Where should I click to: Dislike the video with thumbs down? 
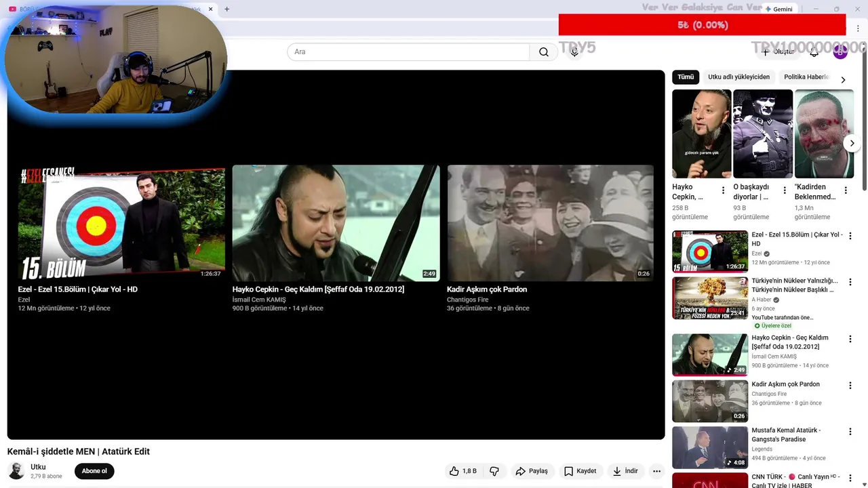tap(494, 471)
